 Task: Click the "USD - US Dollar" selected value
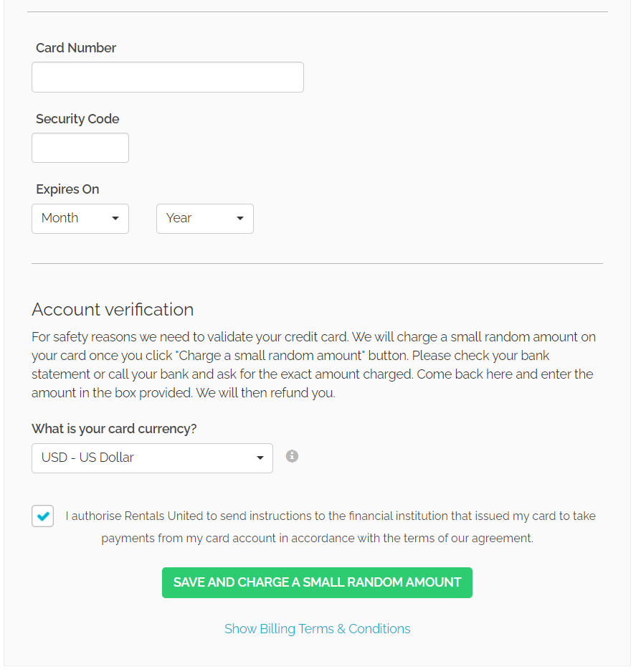coord(88,458)
